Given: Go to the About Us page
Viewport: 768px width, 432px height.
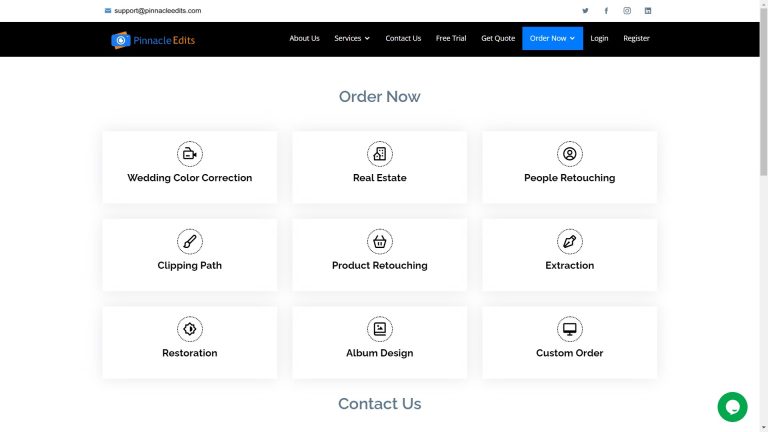Looking at the screenshot, I should point(304,38).
